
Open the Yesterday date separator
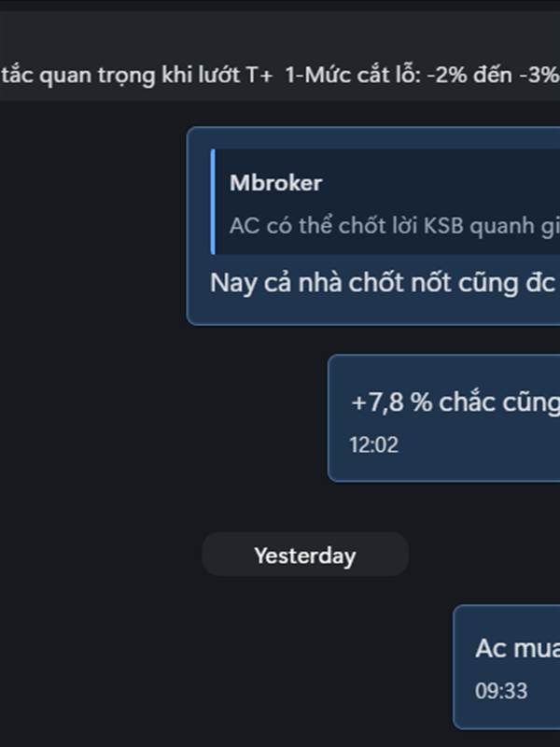click(305, 555)
